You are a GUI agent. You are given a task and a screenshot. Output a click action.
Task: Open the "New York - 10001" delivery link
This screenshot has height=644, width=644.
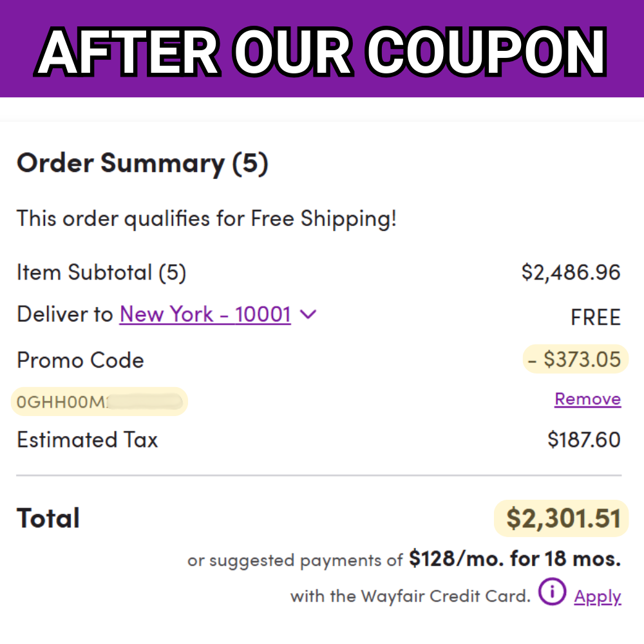[x=205, y=314]
